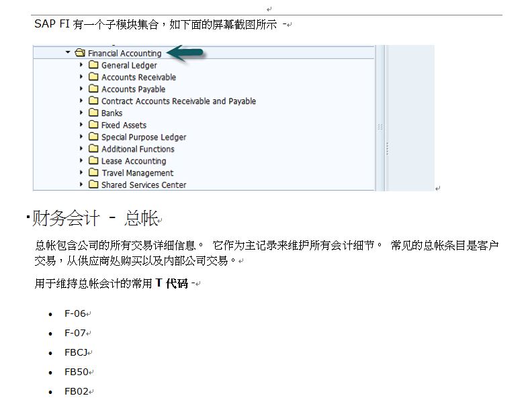
Task: Select the Travel Management tree label
Action: [138, 173]
